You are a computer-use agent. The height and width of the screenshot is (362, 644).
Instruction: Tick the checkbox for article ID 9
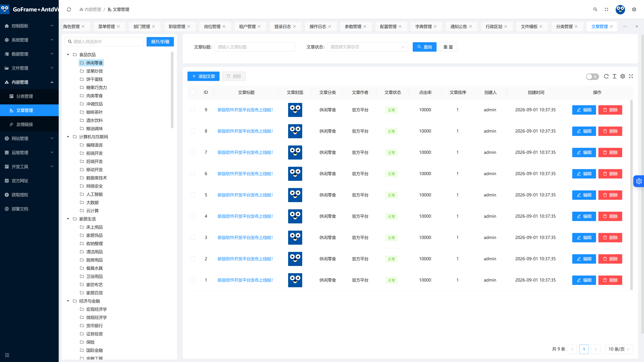tap(193, 110)
